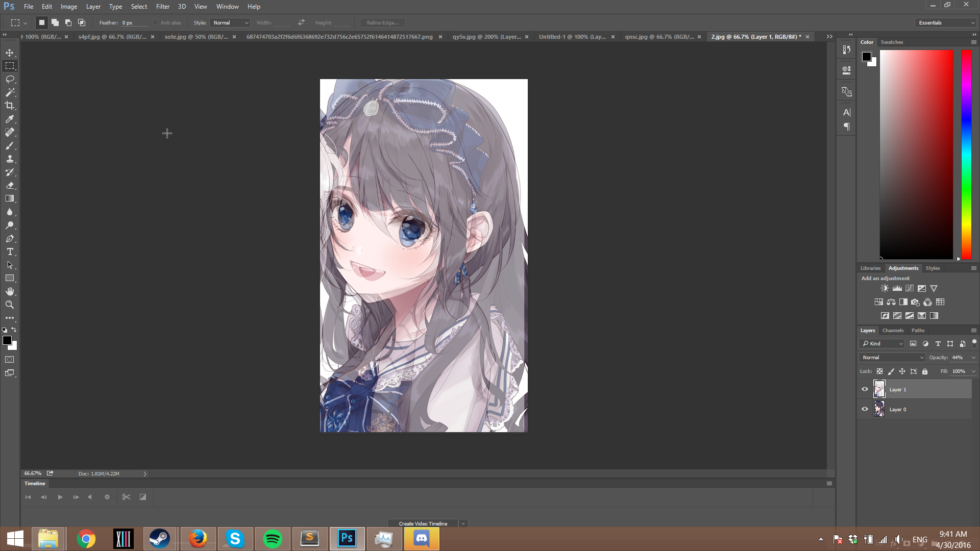Select the Hand tool
The image size is (980, 551).
10,291
